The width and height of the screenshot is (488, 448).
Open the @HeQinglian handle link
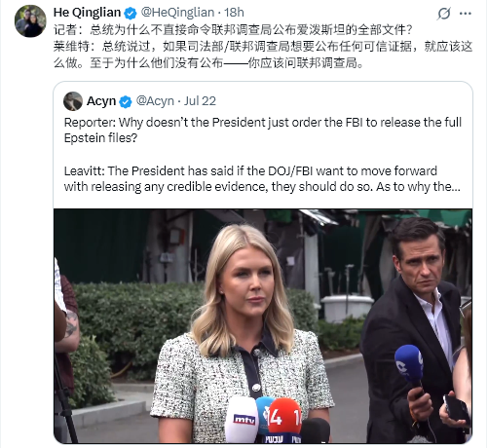[177, 13]
